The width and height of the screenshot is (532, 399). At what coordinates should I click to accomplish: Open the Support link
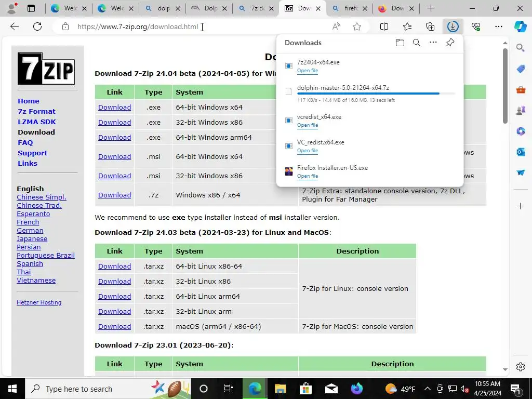(x=33, y=153)
